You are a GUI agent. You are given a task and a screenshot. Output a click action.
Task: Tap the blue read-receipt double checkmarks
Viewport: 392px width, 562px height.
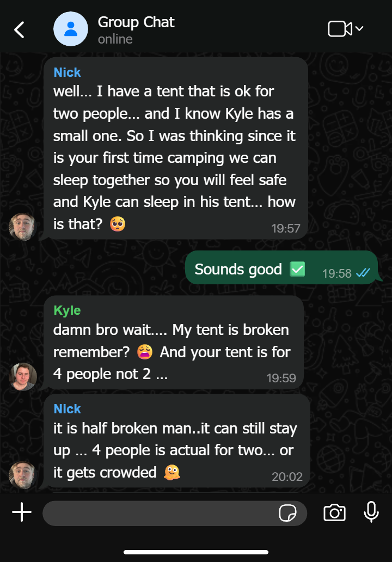(363, 273)
